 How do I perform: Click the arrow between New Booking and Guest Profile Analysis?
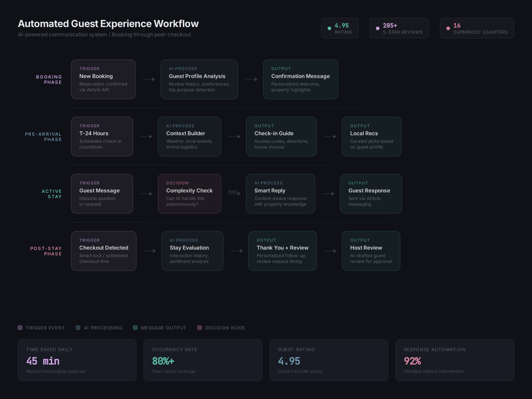tap(149, 79)
